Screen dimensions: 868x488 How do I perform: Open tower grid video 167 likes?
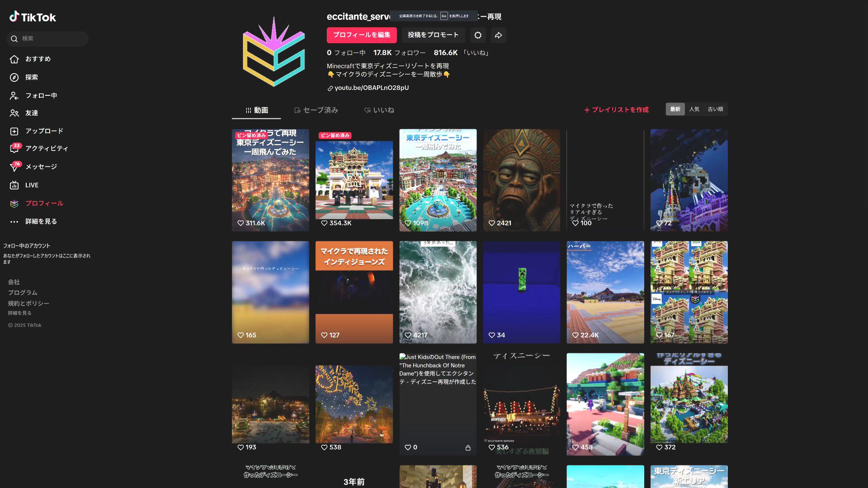[x=689, y=292]
